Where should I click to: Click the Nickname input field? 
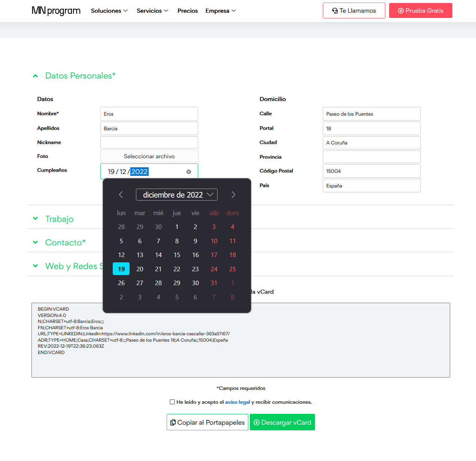coord(149,142)
